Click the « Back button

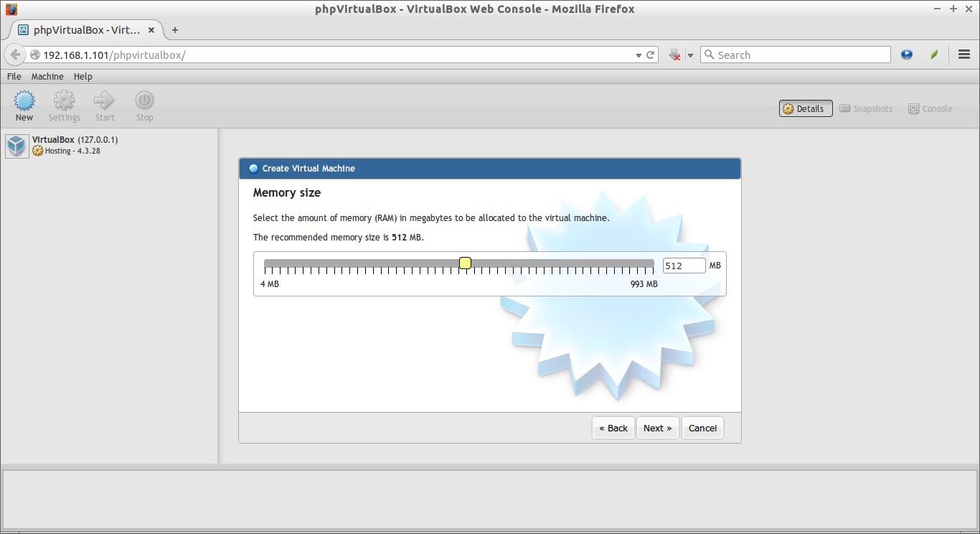tap(613, 428)
